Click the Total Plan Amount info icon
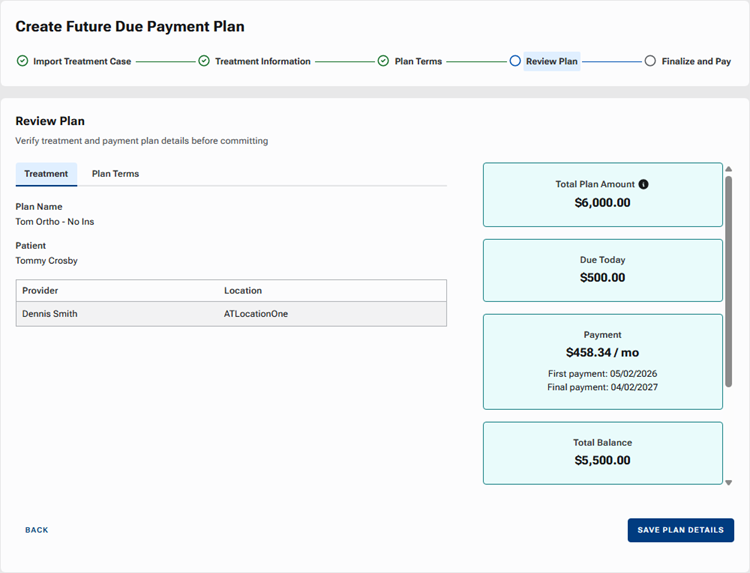 click(644, 185)
